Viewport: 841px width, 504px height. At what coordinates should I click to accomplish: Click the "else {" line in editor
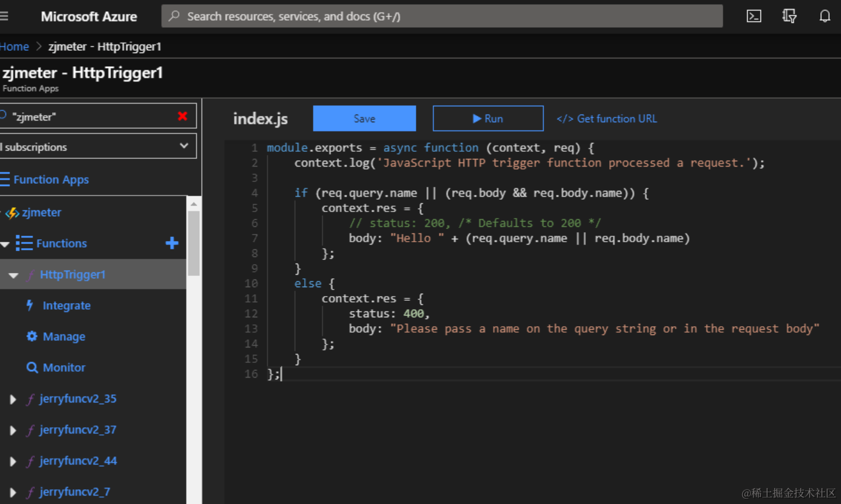click(315, 284)
